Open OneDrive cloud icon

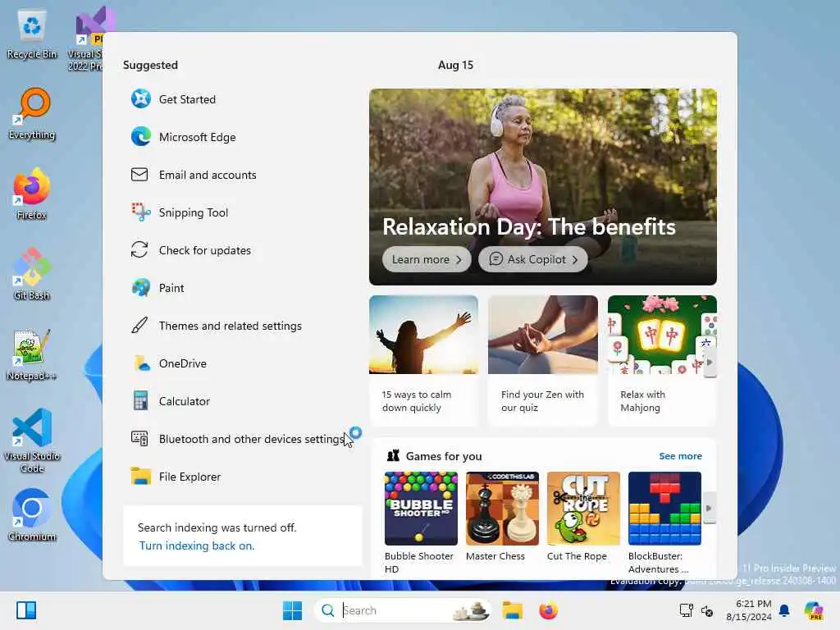[141, 363]
